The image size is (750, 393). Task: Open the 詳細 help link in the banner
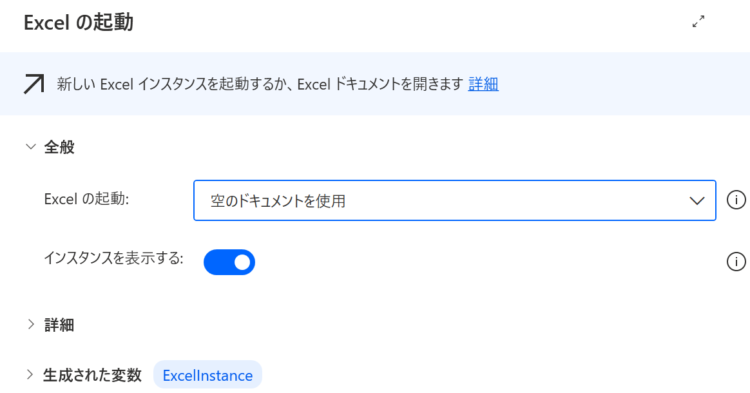click(x=483, y=84)
